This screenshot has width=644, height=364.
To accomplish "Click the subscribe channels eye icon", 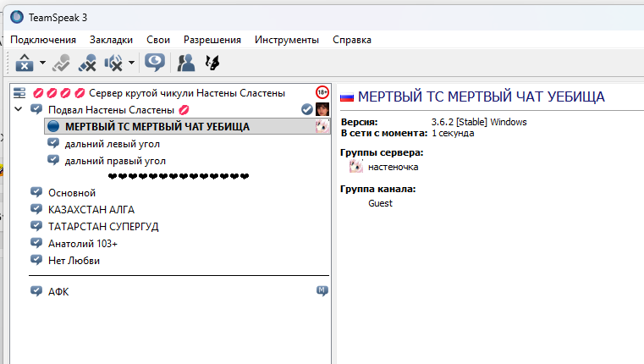I will [x=155, y=63].
